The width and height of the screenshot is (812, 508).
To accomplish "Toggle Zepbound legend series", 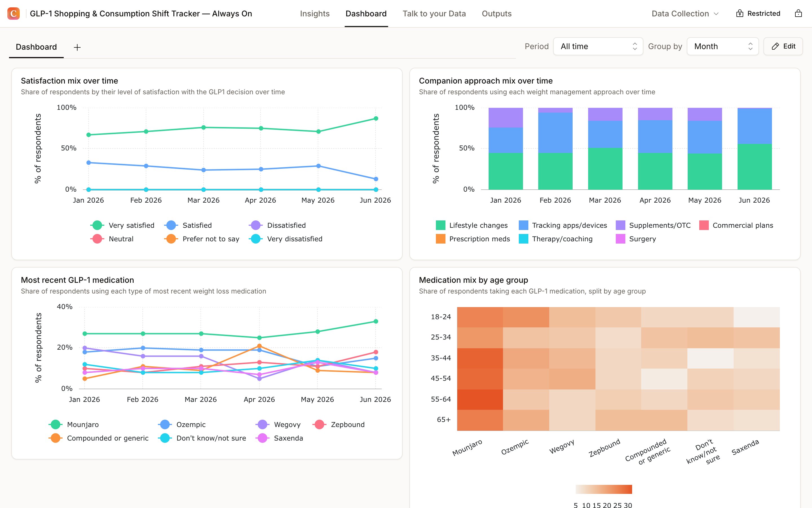I will click(338, 424).
